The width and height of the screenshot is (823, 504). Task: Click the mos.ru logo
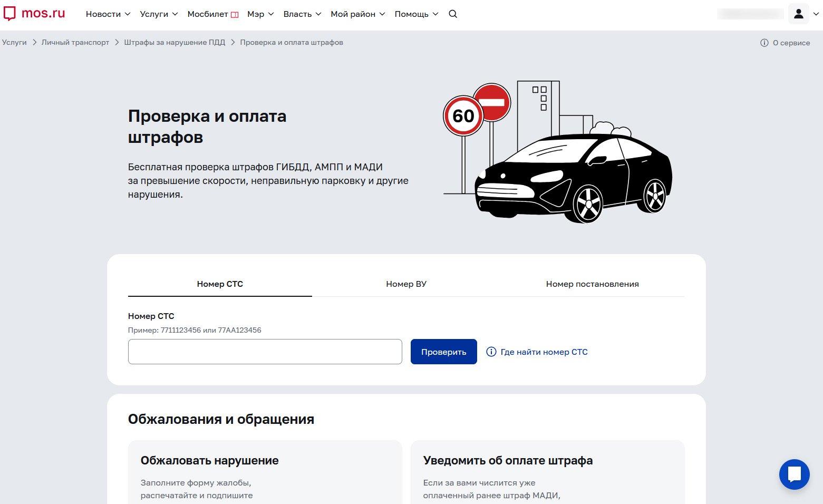[34, 14]
